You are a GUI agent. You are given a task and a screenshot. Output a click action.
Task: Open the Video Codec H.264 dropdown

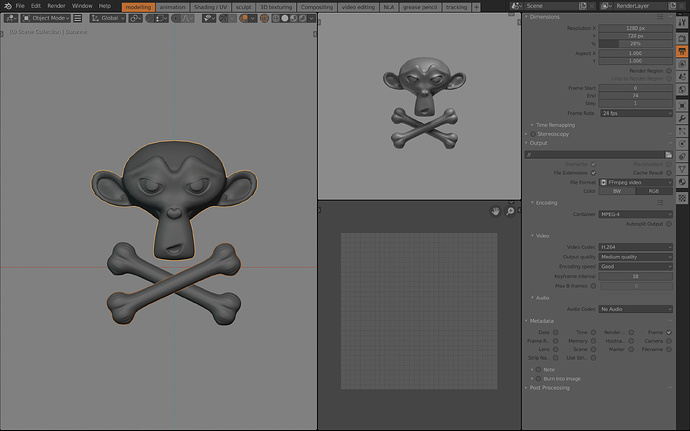[636, 247]
